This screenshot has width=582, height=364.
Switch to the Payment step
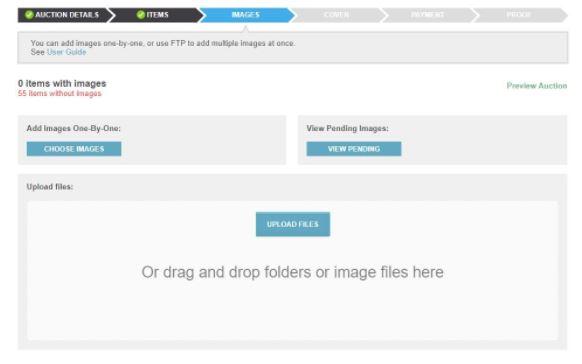pos(428,15)
